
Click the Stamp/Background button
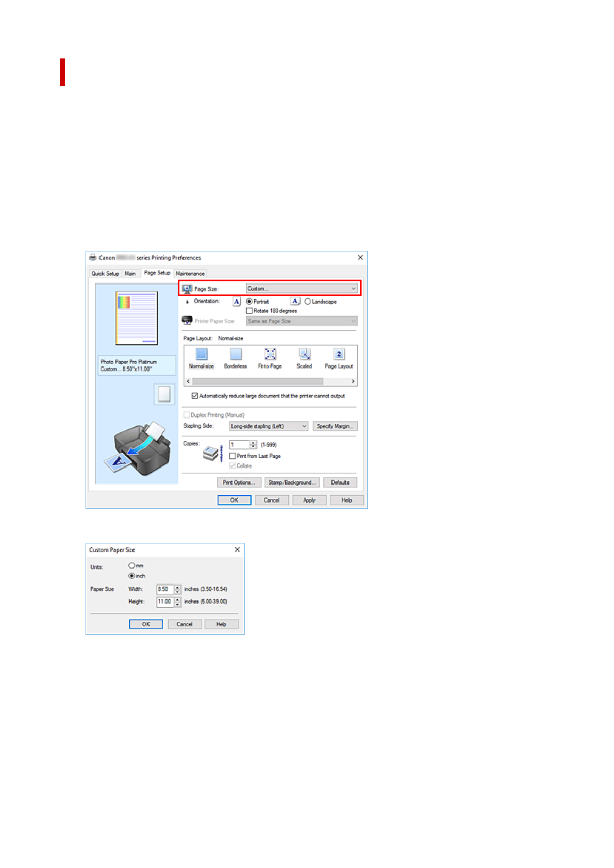coord(292,483)
